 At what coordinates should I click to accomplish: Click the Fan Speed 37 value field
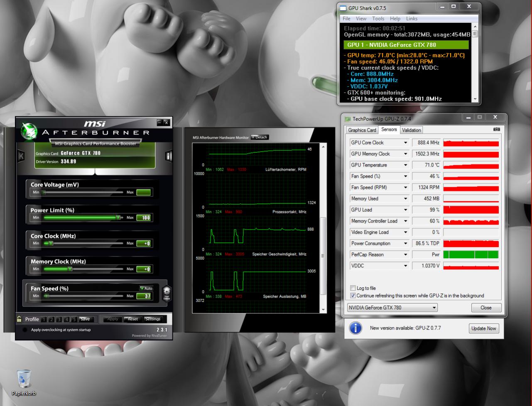pyautogui.click(x=144, y=296)
